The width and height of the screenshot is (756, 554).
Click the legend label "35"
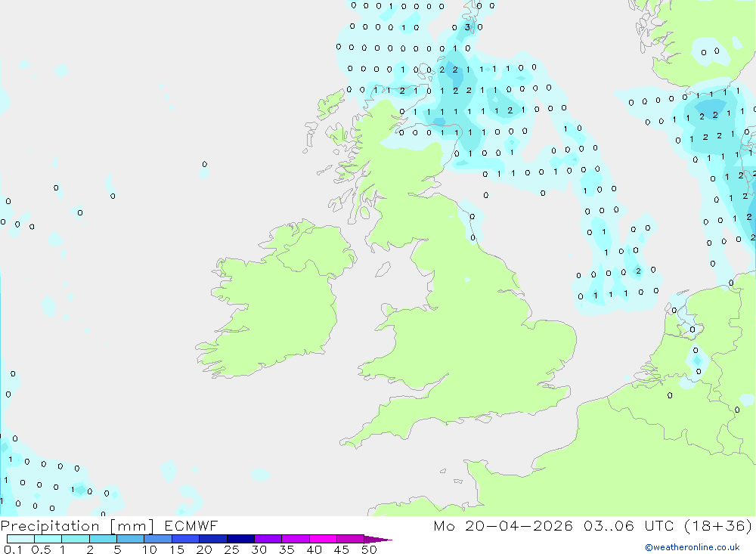pos(287,549)
